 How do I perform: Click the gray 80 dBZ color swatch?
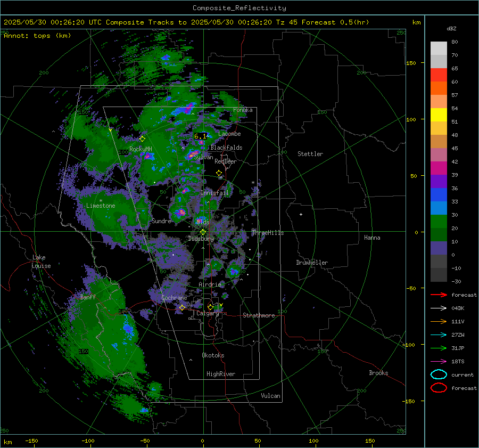439,48
